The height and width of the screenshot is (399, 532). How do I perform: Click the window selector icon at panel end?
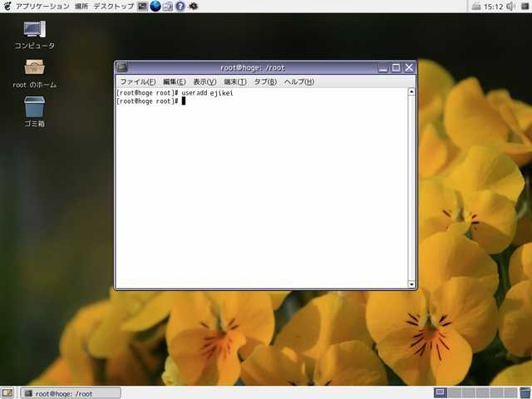(x=525, y=6)
